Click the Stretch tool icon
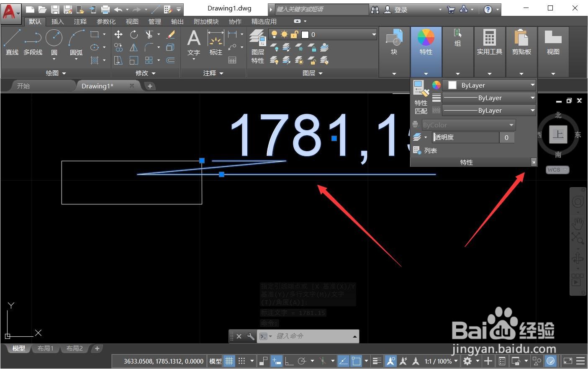Image resolution: width=588 pixels, height=369 pixels. pyautogui.click(x=118, y=60)
